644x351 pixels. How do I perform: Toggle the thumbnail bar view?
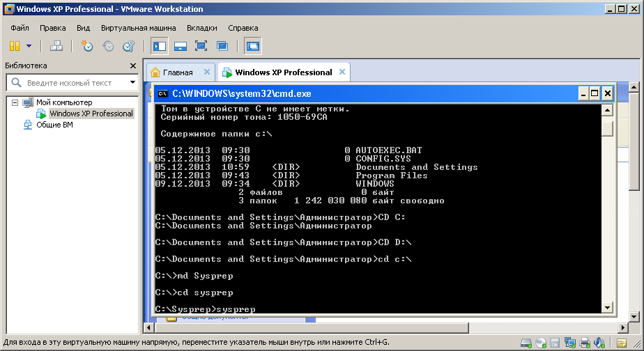(x=181, y=46)
